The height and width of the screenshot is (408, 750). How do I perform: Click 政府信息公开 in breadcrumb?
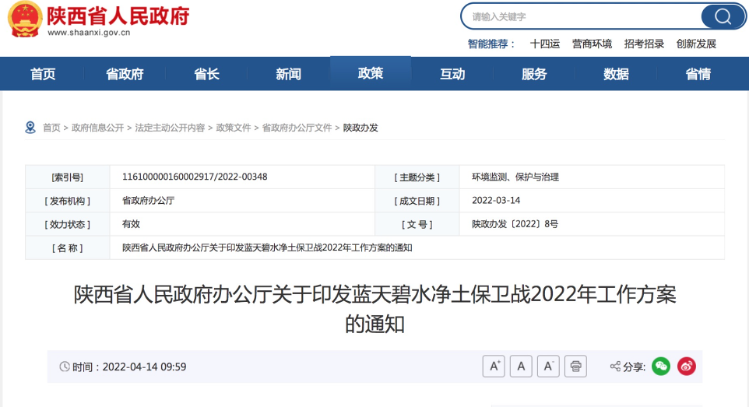[97, 128]
